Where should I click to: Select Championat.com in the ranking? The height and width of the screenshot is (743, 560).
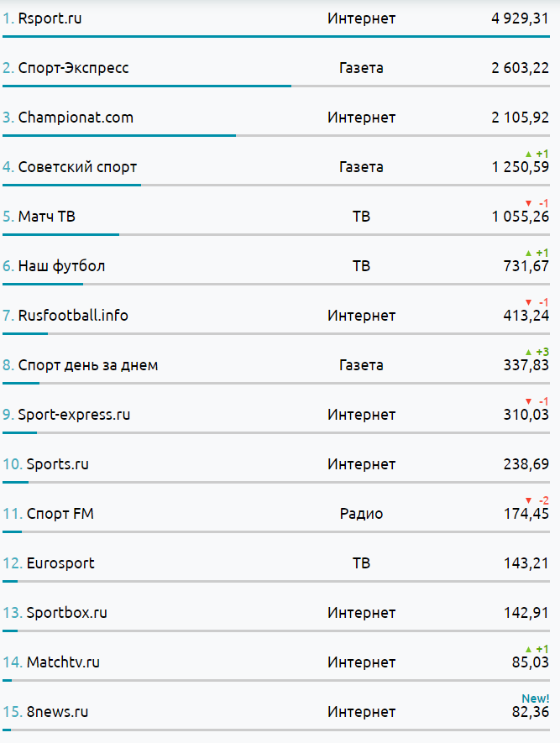76,118
